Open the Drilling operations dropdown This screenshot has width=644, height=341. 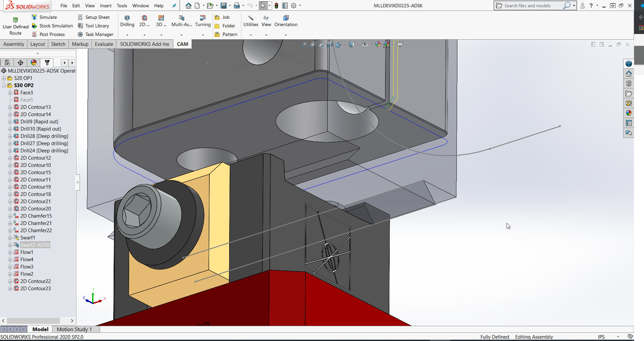[x=127, y=35]
